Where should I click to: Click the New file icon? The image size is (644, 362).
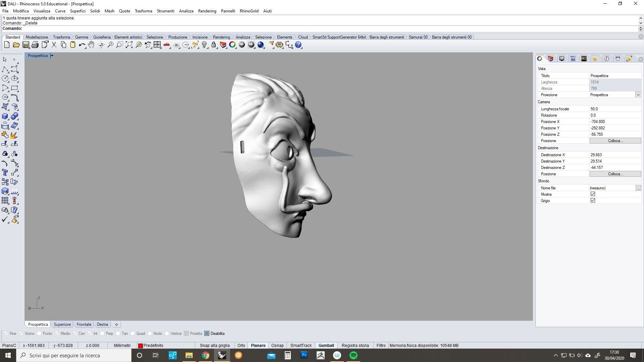click(x=7, y=45)
